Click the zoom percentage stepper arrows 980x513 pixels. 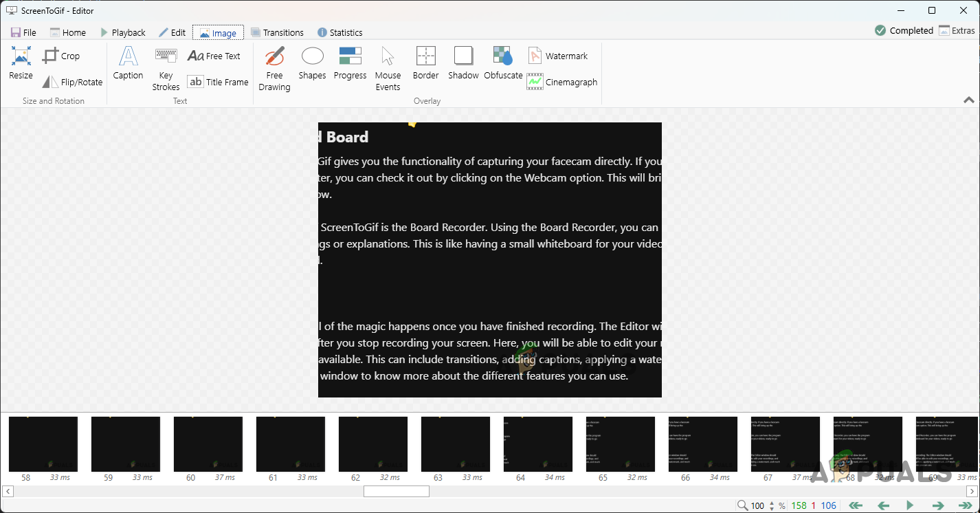coord(772,505)
